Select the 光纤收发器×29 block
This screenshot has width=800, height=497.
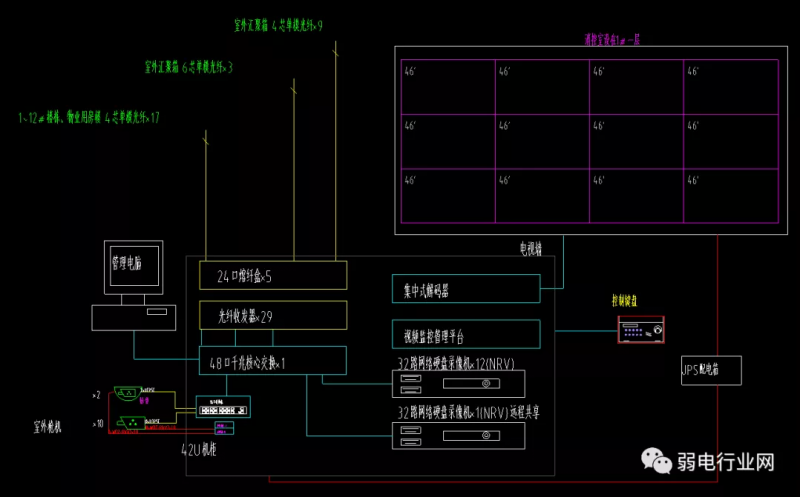click(x=273, y=316)
